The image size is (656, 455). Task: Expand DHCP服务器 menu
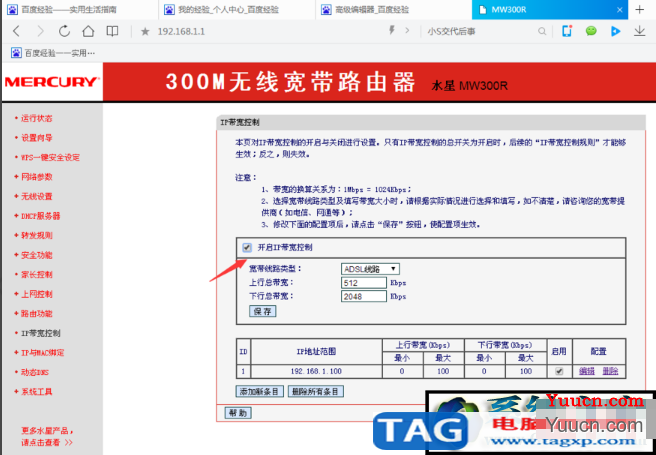tap(41, 216)
